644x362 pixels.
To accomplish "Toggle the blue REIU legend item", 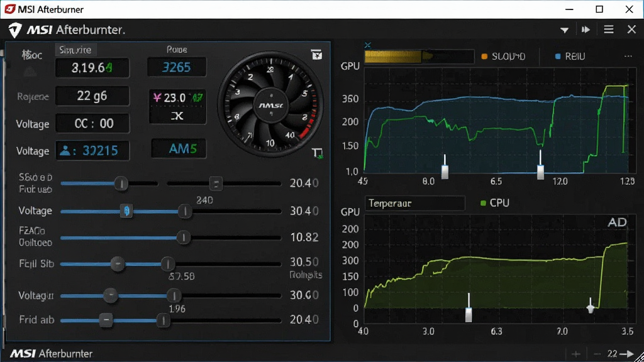I will point(570,56).
